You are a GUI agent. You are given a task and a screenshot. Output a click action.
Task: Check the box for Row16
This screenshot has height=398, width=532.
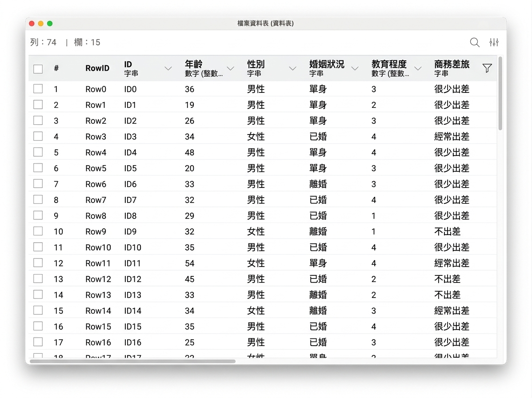pyautogui.click(x=38, y=342)
